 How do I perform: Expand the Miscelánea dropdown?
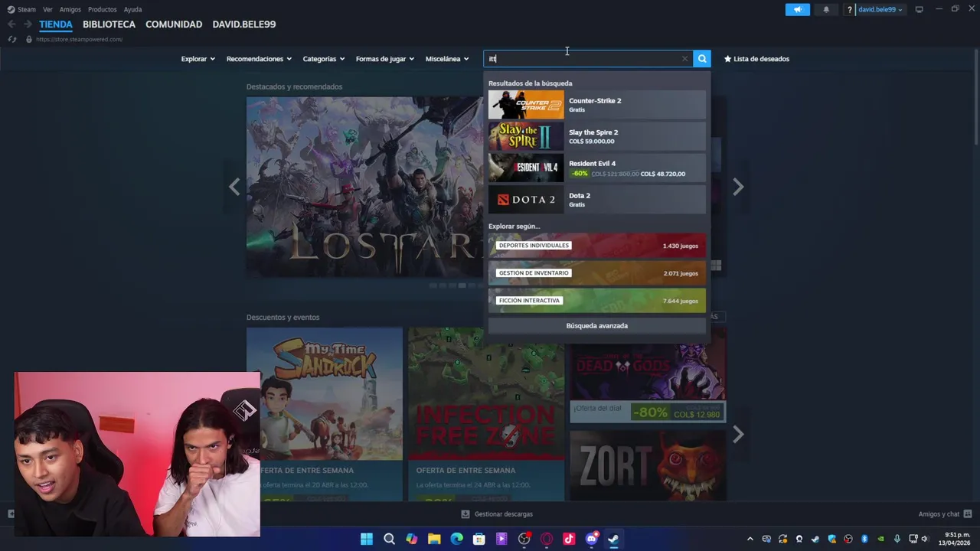(447, 59)
